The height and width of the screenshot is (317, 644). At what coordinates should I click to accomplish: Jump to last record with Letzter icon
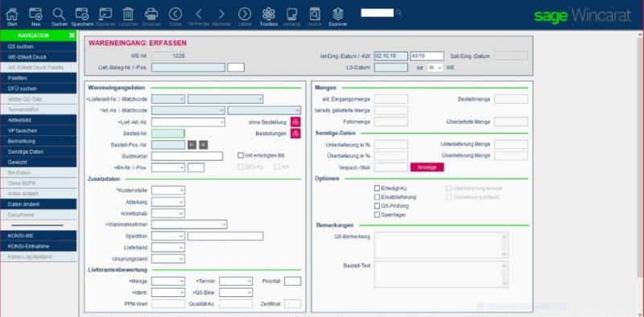click(x=245, y=14)
